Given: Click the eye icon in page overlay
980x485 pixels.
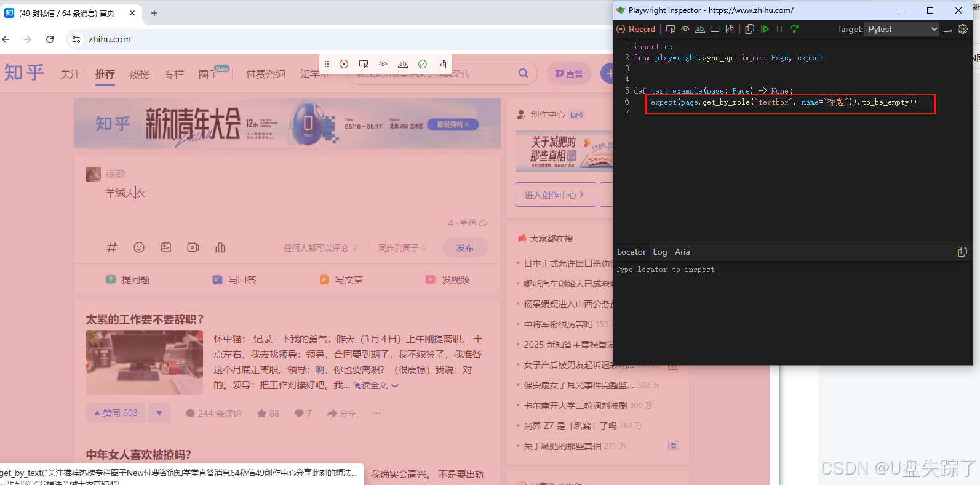Looking at the screenshot, I should (383, 64).
